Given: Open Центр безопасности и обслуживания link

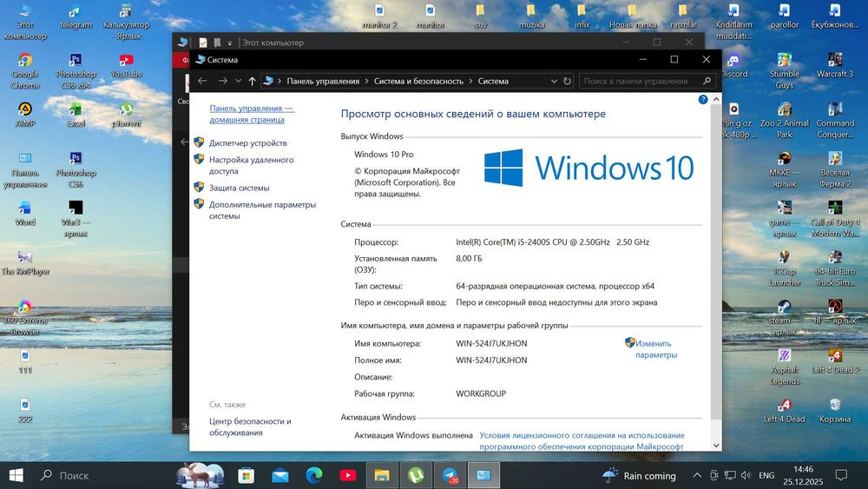Looking at the screenshot, I should click(250, 427).
